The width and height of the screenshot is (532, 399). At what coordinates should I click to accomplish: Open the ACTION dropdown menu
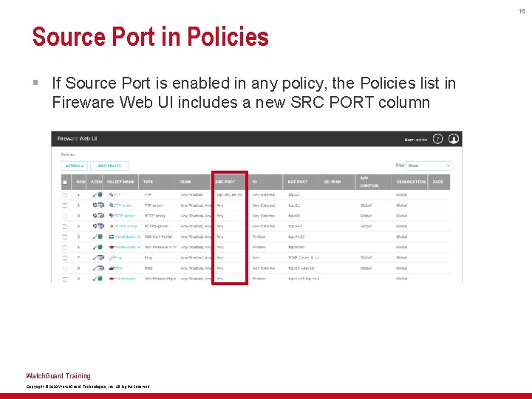pyautogui.click(x=75, y=166)
